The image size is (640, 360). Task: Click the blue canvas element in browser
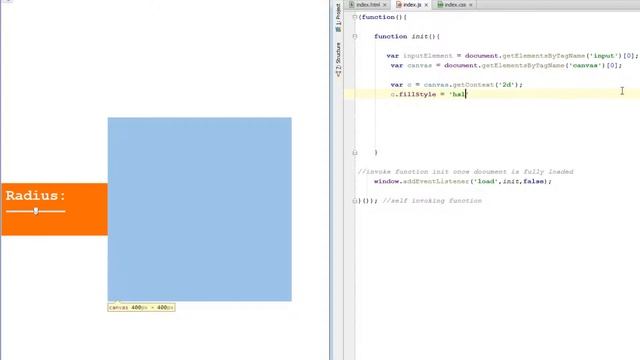[x=200, y=209]
